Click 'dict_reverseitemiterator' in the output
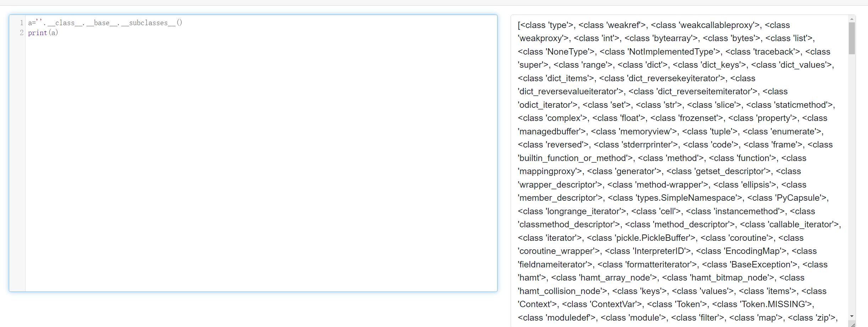The width and height of the screenshot is (868, 327). (704, 92)
